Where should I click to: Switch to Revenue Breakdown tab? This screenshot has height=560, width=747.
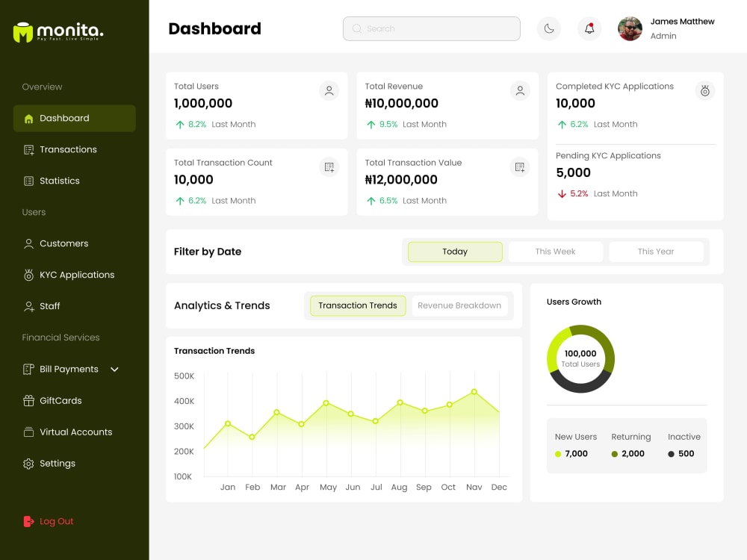click(x=459, y=305)
